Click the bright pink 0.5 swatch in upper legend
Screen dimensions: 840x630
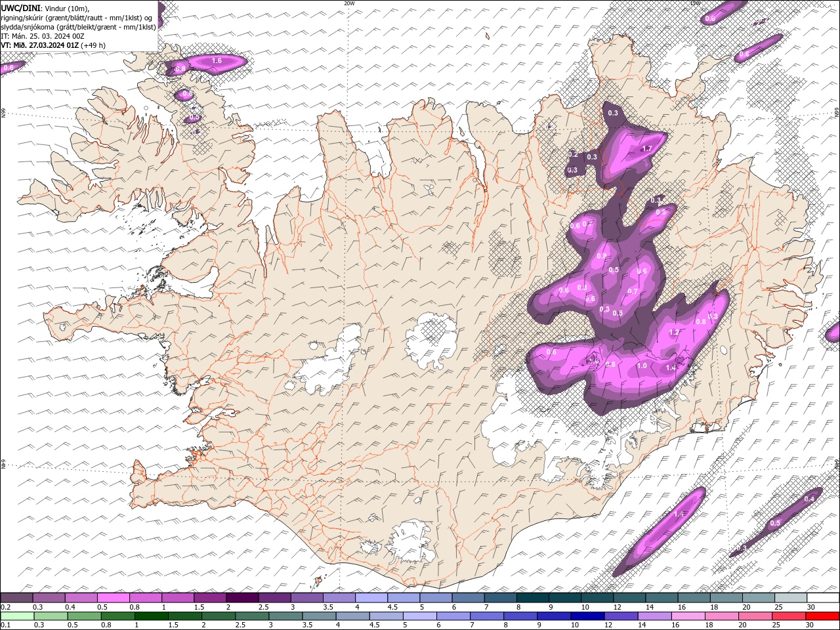[x=114, y=598]
